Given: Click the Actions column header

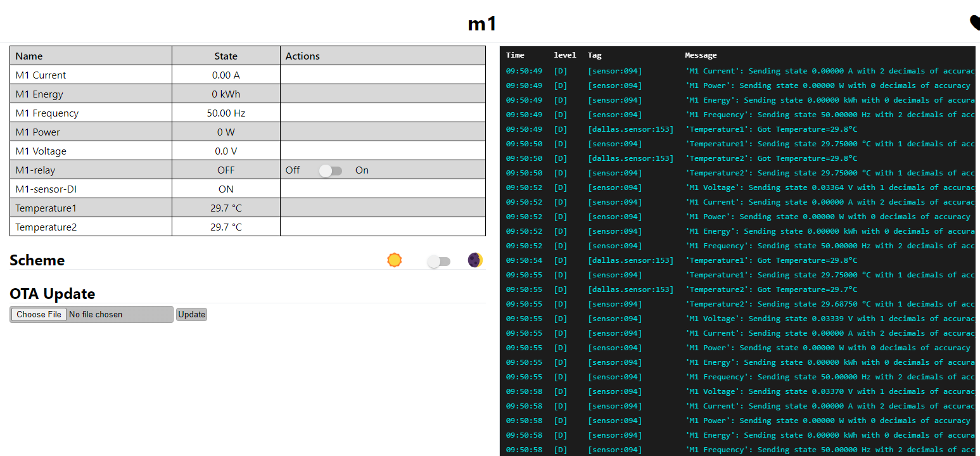Looking at the screenshot, I should tap(302, 56).
